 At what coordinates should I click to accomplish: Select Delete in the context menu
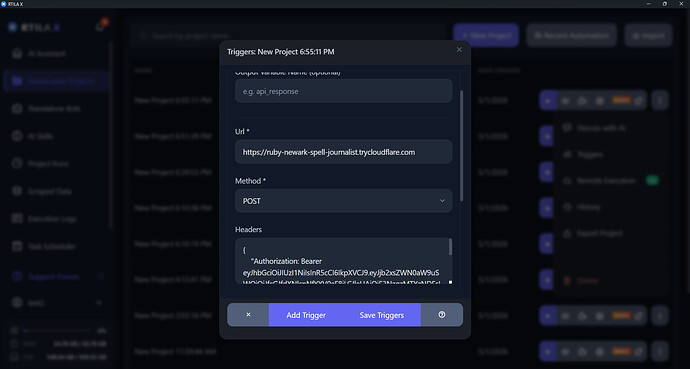pyautogui.click(x=612, y=280)
